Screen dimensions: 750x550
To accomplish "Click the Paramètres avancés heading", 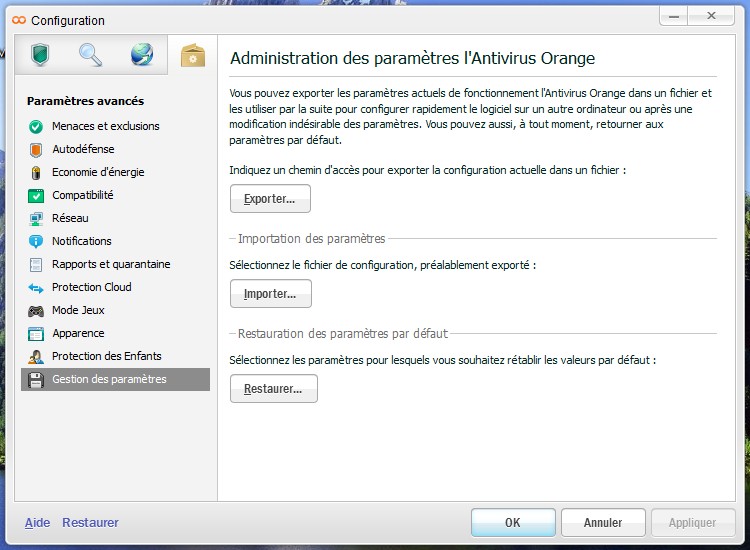I will pyautogui.click(x=86, y=101).
